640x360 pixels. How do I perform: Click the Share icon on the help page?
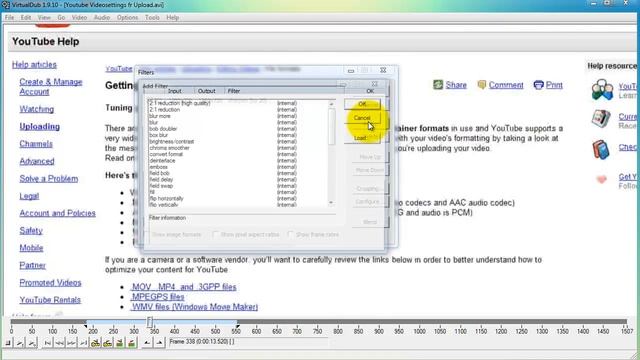pyautogui.click(x=438, y=84)
